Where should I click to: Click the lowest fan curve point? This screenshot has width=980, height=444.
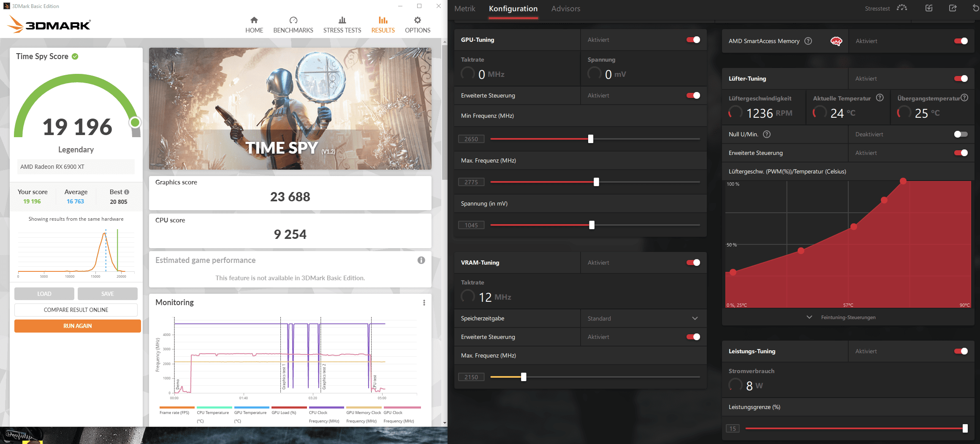click(x=733, y=272)
